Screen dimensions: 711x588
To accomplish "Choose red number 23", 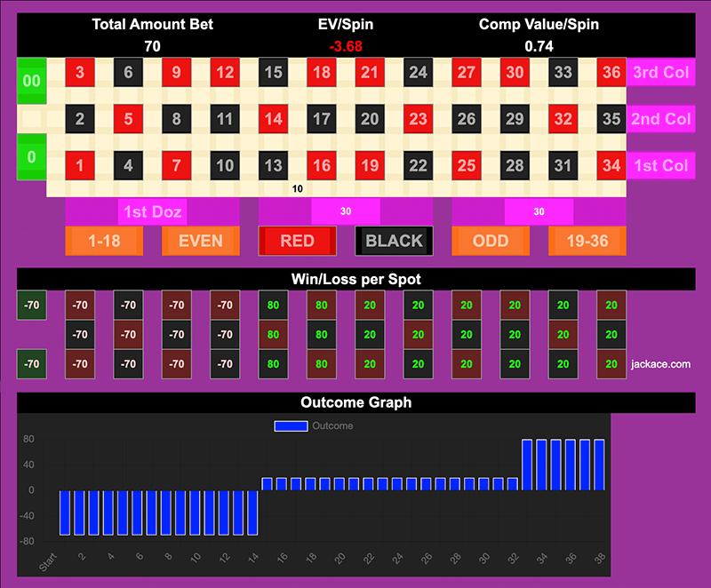I will pos(418,119).
